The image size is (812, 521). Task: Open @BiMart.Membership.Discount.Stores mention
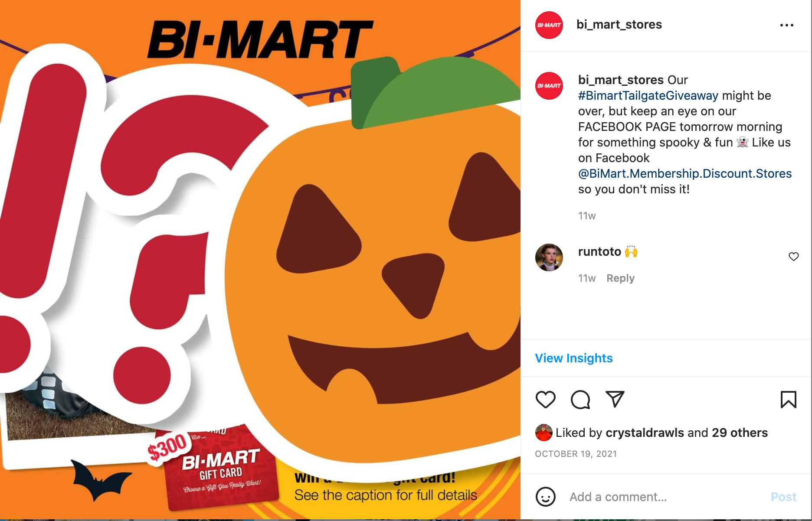[685, 173]
